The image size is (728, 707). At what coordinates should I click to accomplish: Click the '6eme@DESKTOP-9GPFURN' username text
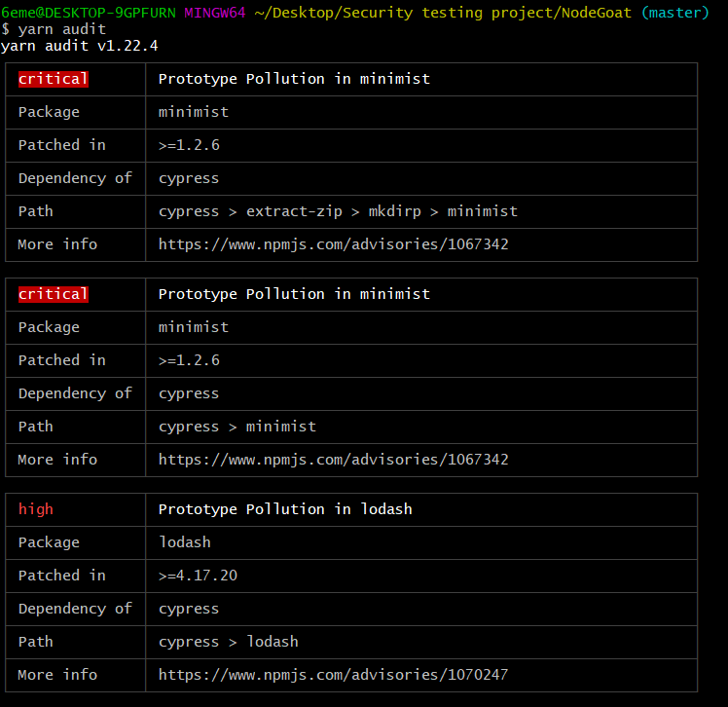(89, 13)
